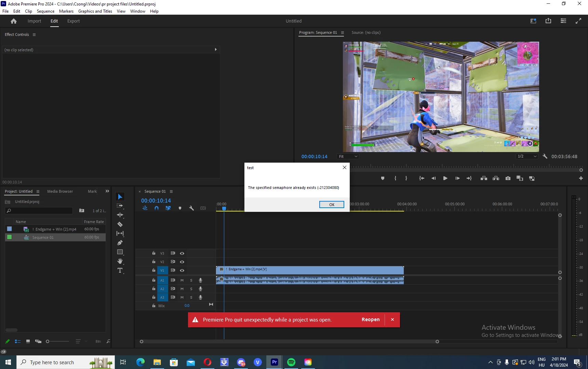Open timeline display settings wrench

point(191,208)
